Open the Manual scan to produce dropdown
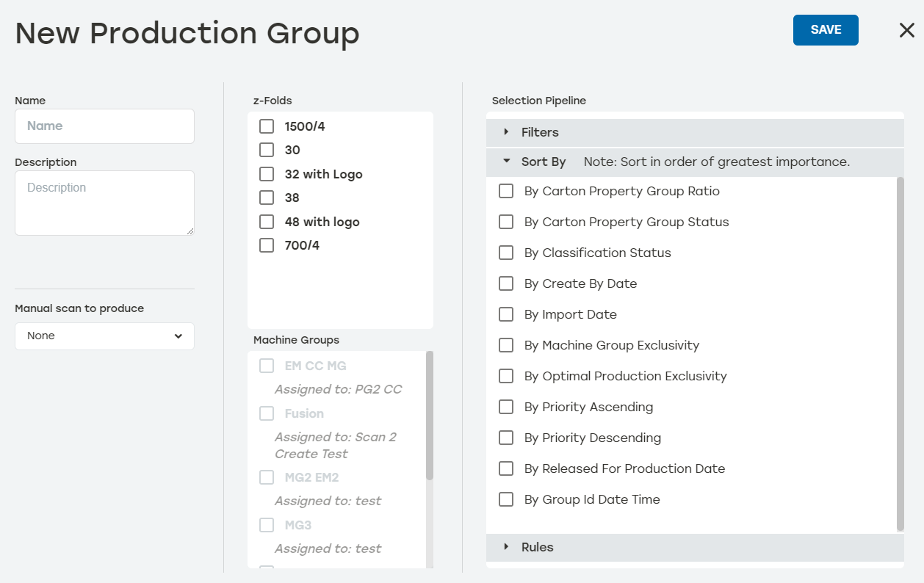The image size is (924, 583). (104, 336)
